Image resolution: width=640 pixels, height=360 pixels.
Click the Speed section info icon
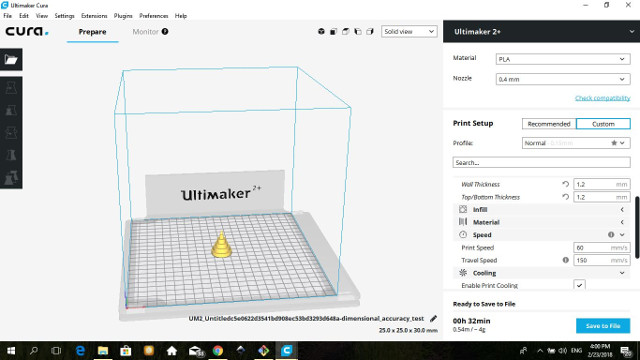611,235
